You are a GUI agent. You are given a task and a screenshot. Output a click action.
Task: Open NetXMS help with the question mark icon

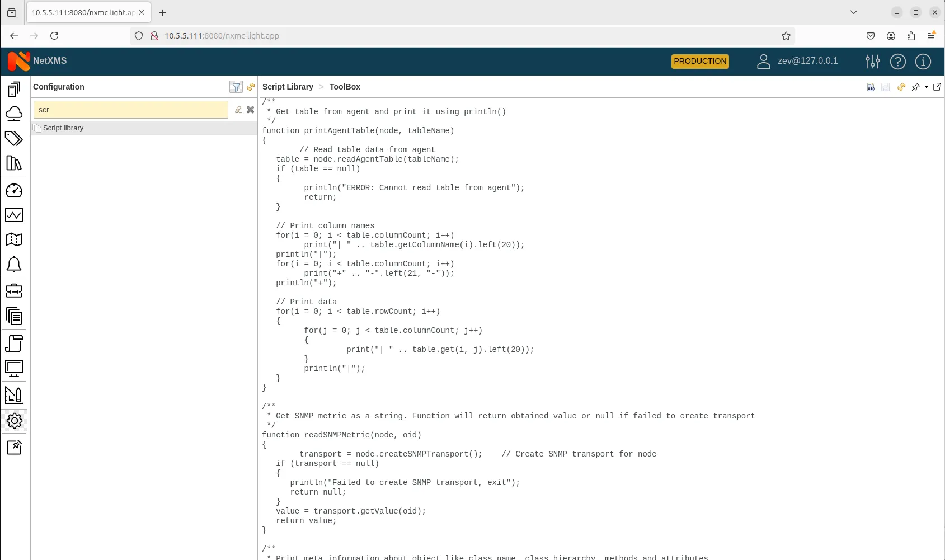(898, 62)
